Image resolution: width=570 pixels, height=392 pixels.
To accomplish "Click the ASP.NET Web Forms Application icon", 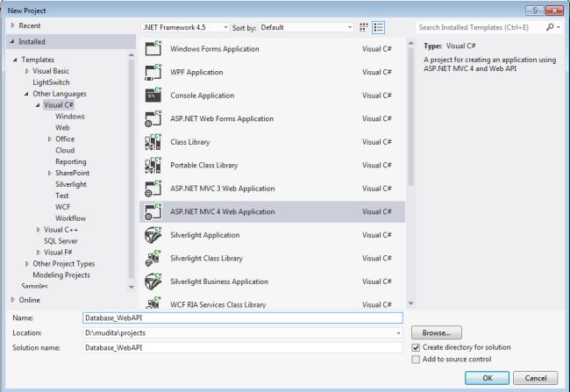I will [x=153, y=118].
